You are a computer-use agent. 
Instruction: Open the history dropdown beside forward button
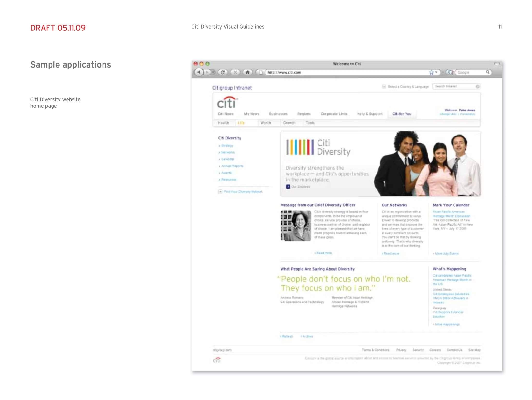click(213, 72)
